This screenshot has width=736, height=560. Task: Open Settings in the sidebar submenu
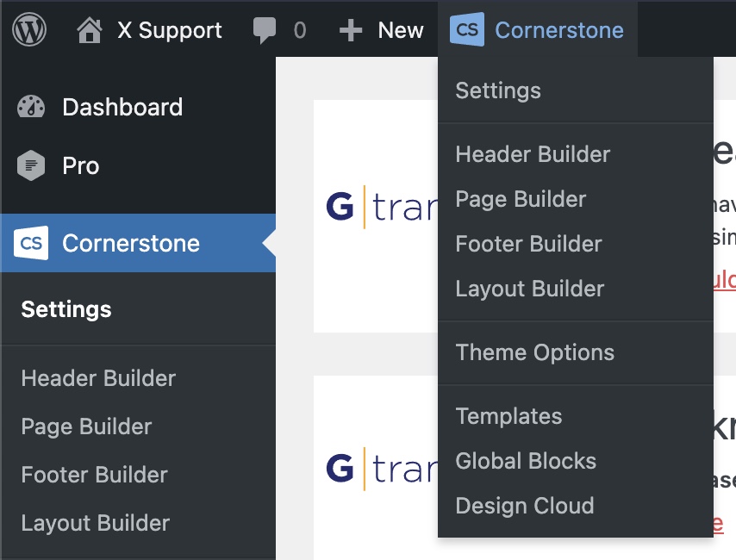[66, 309]
